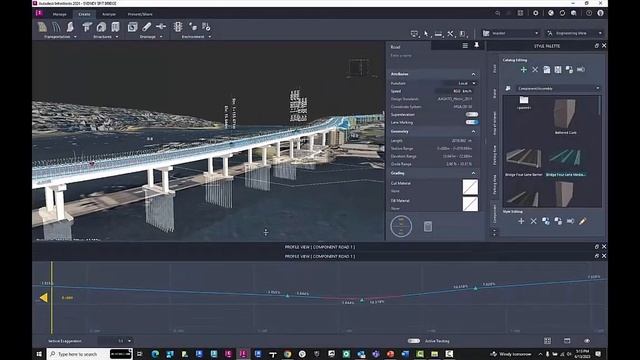Pick the building tool in Structures group
The height and width of the screenshot is (360, 640).
pyautogui.click(x=116, y=27)
